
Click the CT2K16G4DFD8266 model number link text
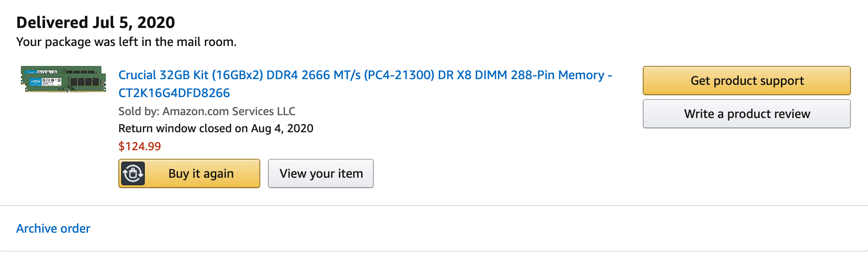click(174, 93)
